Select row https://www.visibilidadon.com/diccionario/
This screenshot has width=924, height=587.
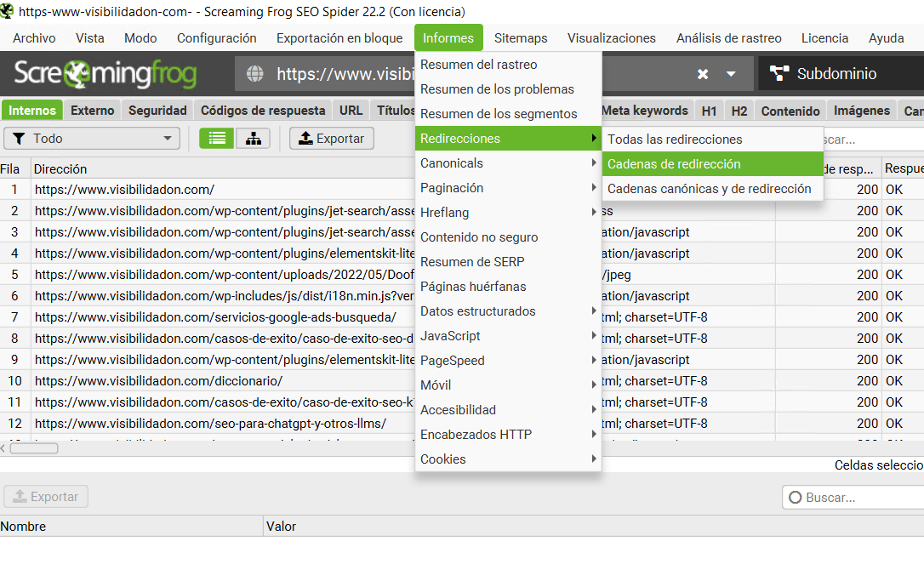coord(159,381)
